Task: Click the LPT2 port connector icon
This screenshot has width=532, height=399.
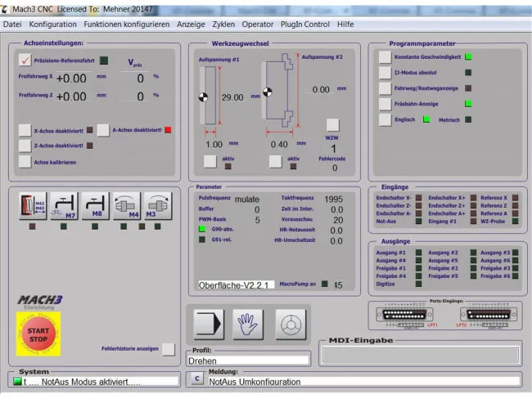Action: [489, 316]
